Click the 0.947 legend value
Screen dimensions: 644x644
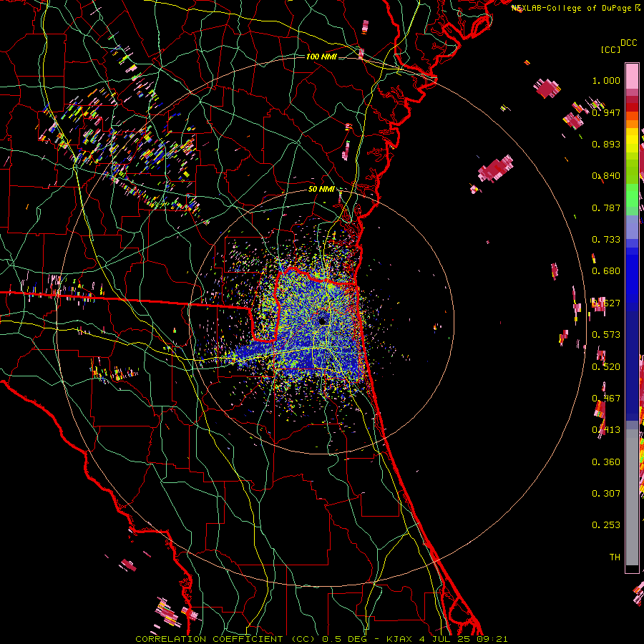tap(606, 112)
